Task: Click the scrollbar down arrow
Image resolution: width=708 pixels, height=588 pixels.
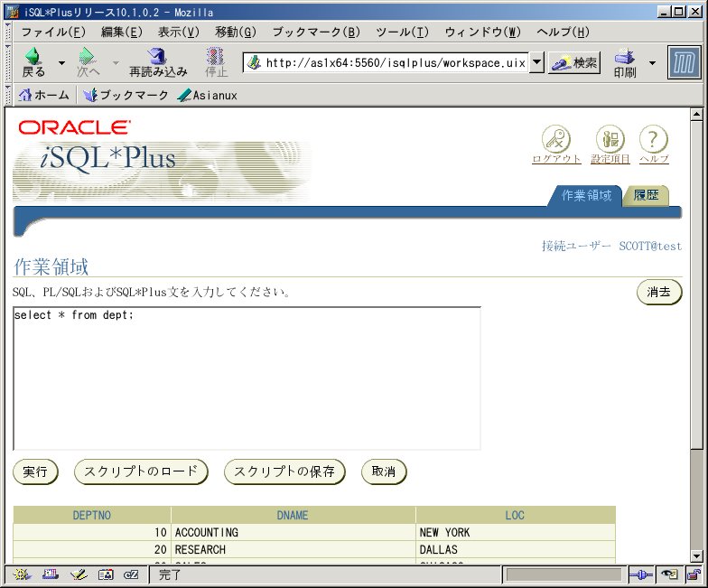Action: (x=697, y=556)
